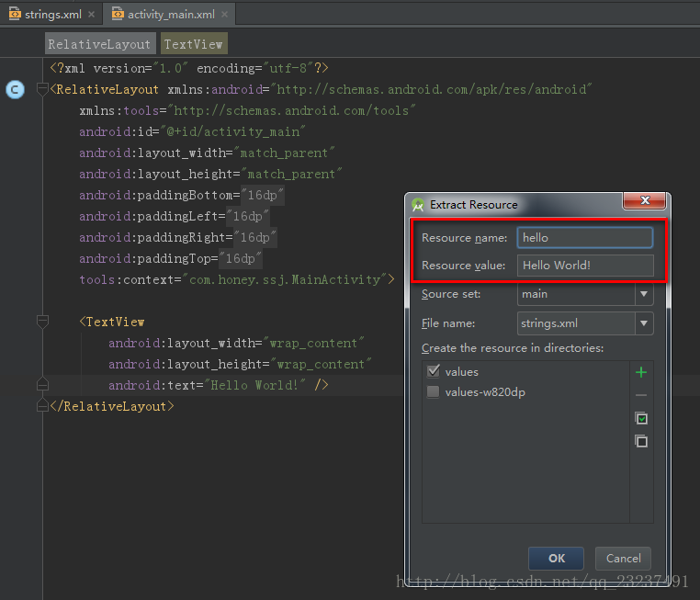
Task: Switch to the strings.xml tab
Action: tap(46, 15)
